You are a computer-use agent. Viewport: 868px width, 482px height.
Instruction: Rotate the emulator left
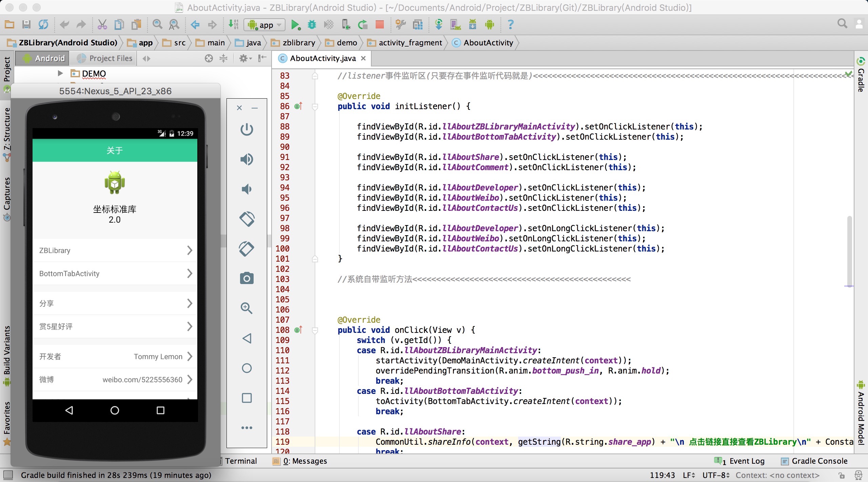tap(246, 219)
